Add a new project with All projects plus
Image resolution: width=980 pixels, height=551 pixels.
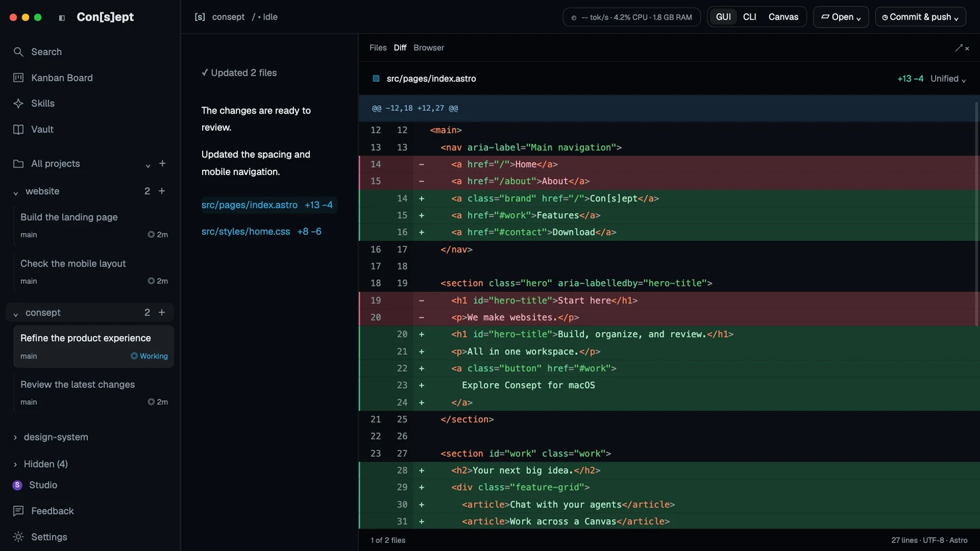[162, 163]
